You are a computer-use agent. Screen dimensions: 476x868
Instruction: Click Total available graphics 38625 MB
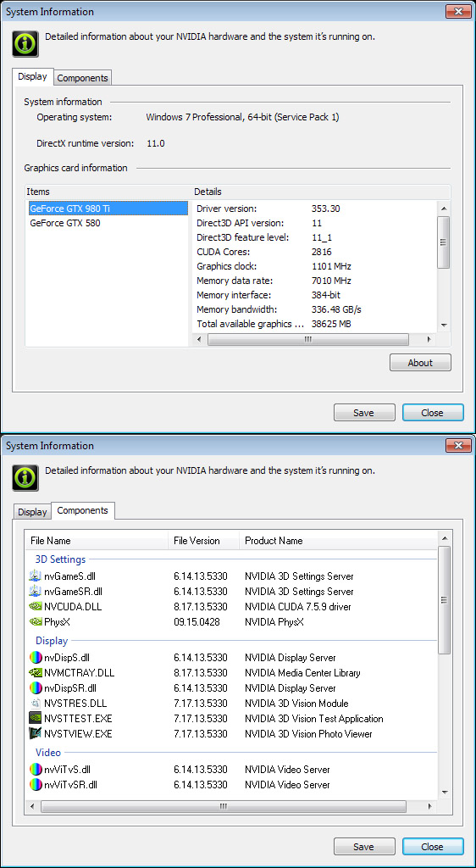coord(330,324)
